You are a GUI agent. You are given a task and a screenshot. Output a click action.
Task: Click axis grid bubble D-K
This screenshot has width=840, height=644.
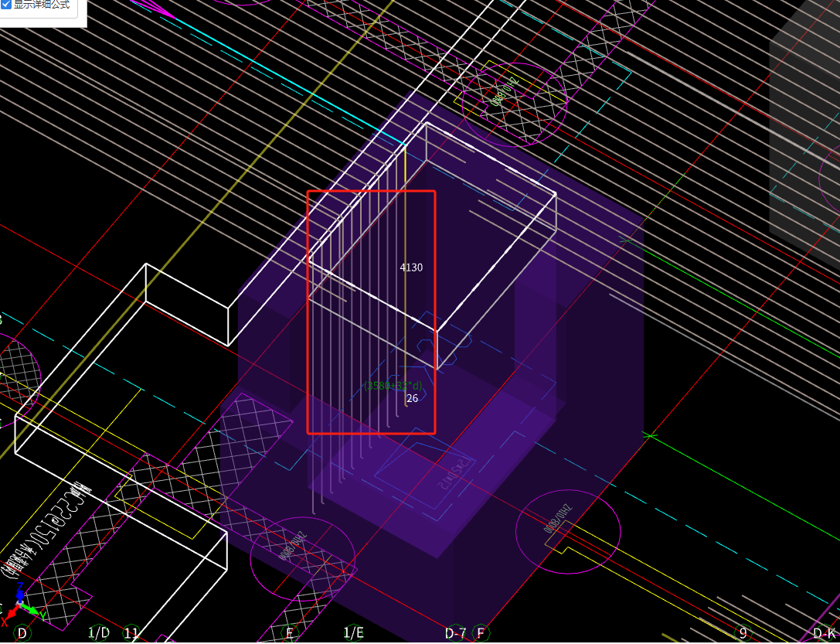(x=825, y=633)
